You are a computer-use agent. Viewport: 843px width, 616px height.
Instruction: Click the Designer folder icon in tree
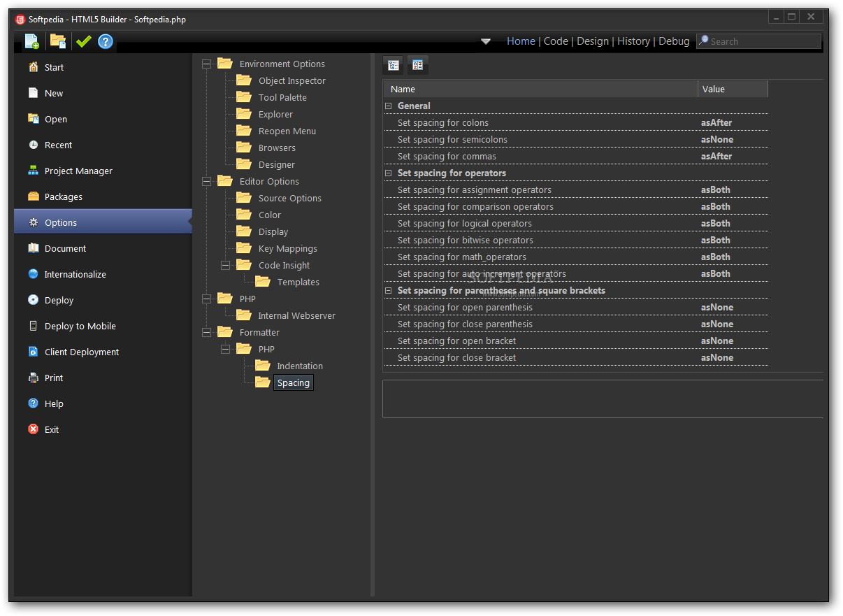[x=244, y=164]
